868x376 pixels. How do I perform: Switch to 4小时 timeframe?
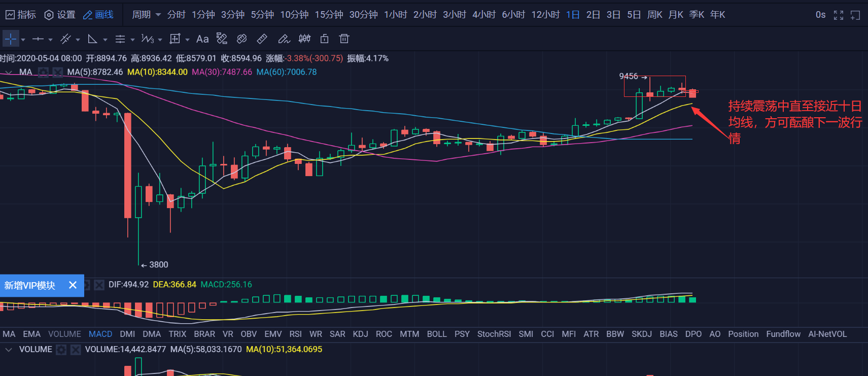[x=483, y=15]
